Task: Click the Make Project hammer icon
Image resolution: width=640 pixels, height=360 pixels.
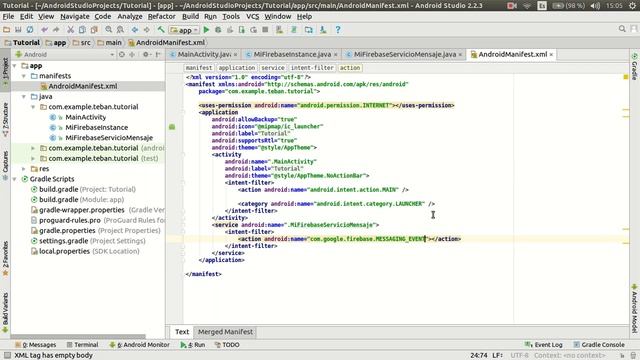Action: point(161,30)
